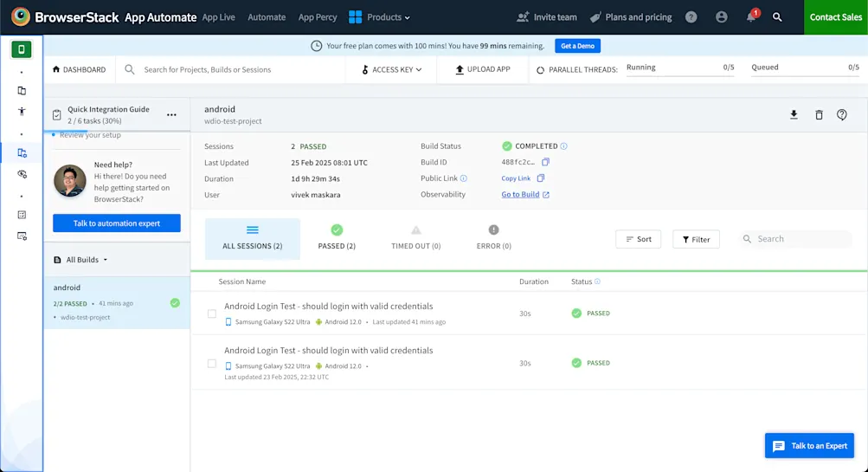868x472 pixels.
Task: Open the Sort options
Action: [x=638, y=239]
